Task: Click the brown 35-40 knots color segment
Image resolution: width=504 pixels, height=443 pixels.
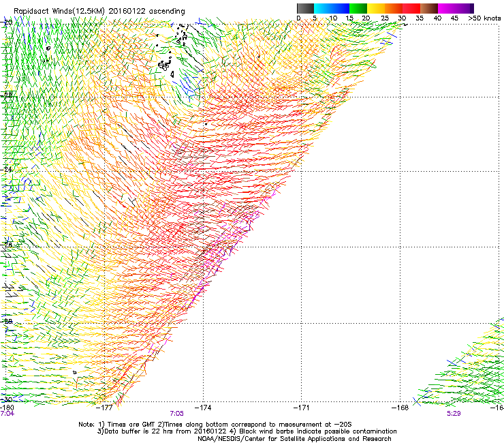Action: (429, 8)
